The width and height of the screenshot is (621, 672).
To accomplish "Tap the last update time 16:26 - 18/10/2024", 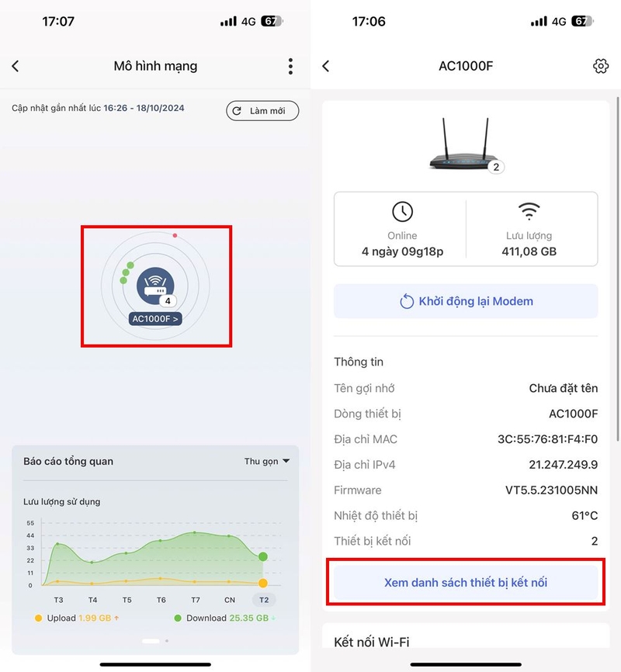I will click(x=144, y=108).
